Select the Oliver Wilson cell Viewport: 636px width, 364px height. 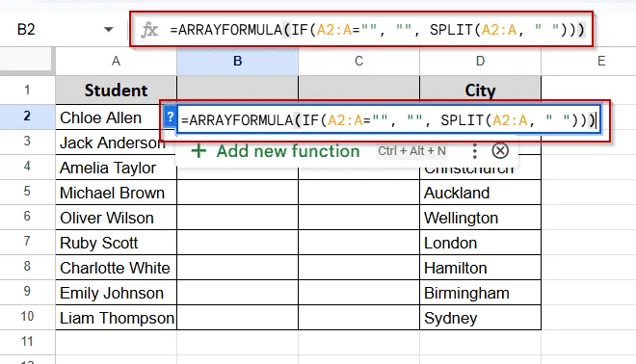coord(116,218)
